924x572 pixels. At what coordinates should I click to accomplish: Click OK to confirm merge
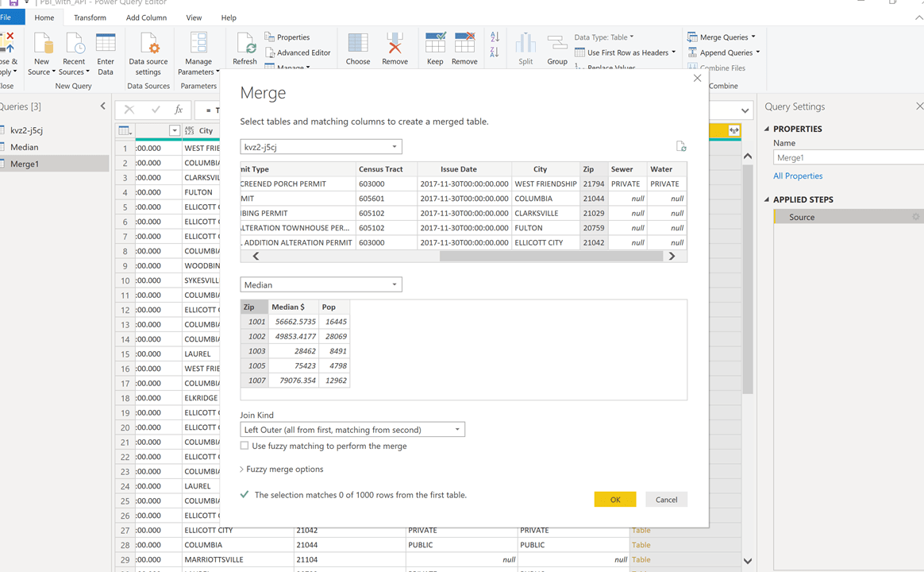coord(614,500)
